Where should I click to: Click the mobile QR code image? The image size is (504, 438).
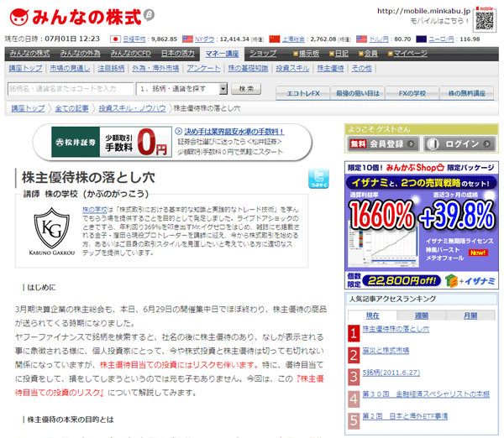coord(483,18)
